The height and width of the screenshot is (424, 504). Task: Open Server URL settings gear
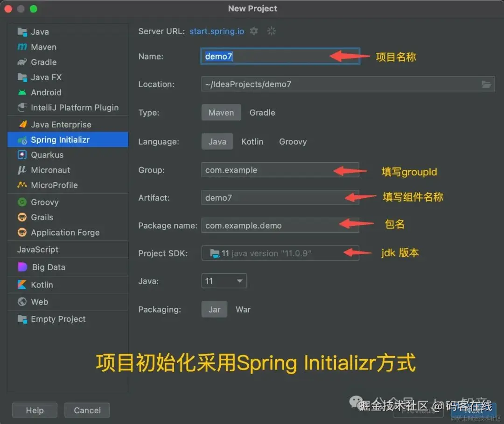[x=254, y=31]
